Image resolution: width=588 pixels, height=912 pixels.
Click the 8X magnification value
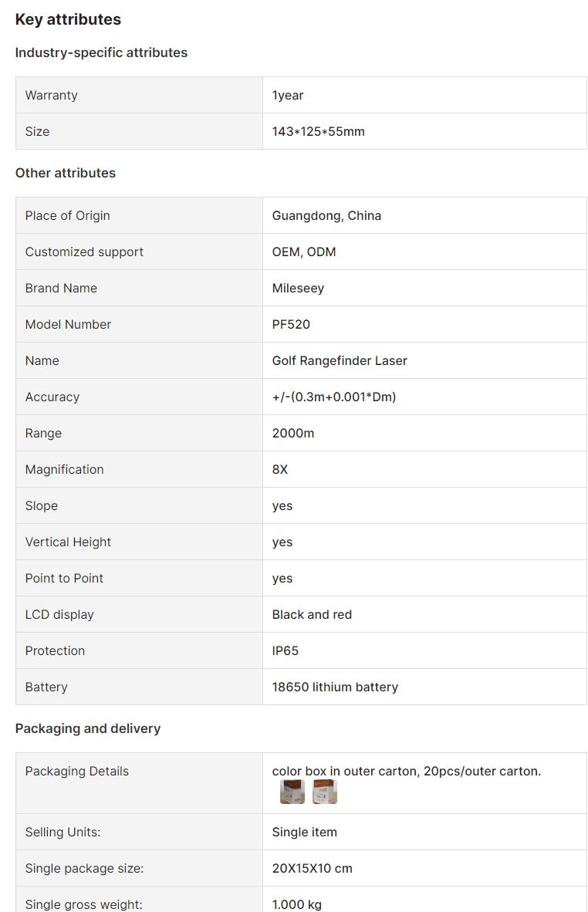280,469
